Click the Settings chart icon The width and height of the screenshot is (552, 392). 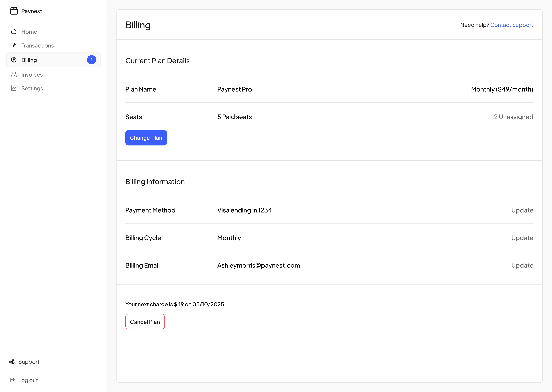14,88
